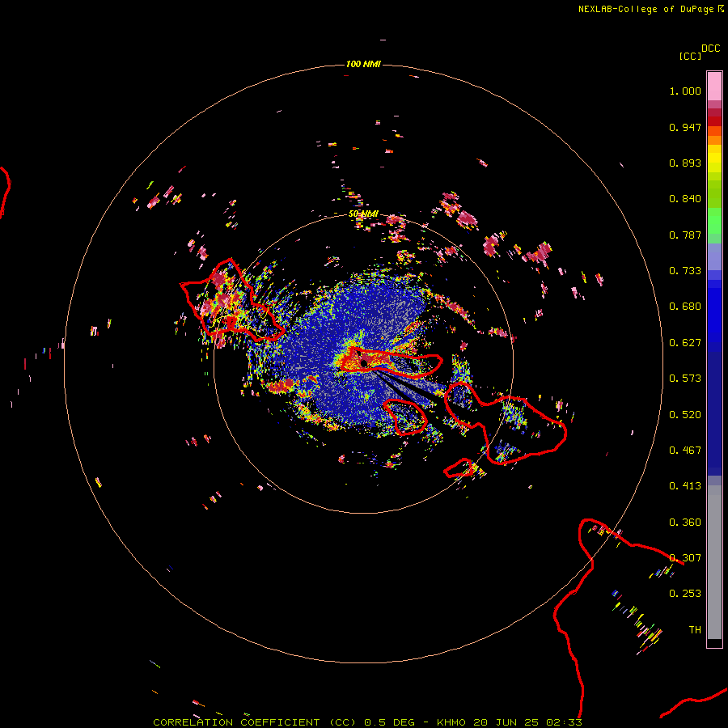Click the [CC] label above the color scale
Screen dimensions: 728x728
pos(690,56)
